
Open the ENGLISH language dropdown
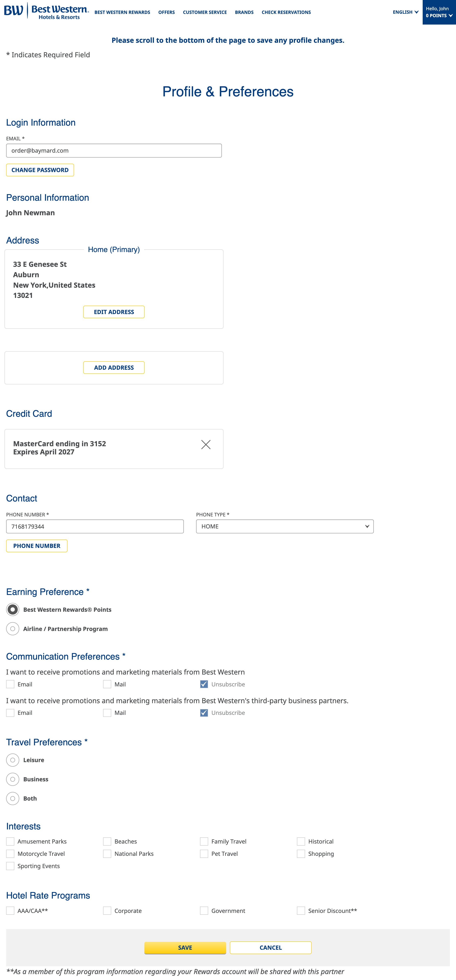pyautogui.click(x=405, y=12)
